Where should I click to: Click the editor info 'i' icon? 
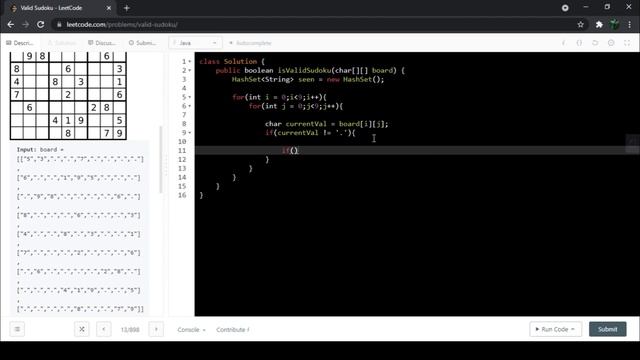tap(564, 43)
